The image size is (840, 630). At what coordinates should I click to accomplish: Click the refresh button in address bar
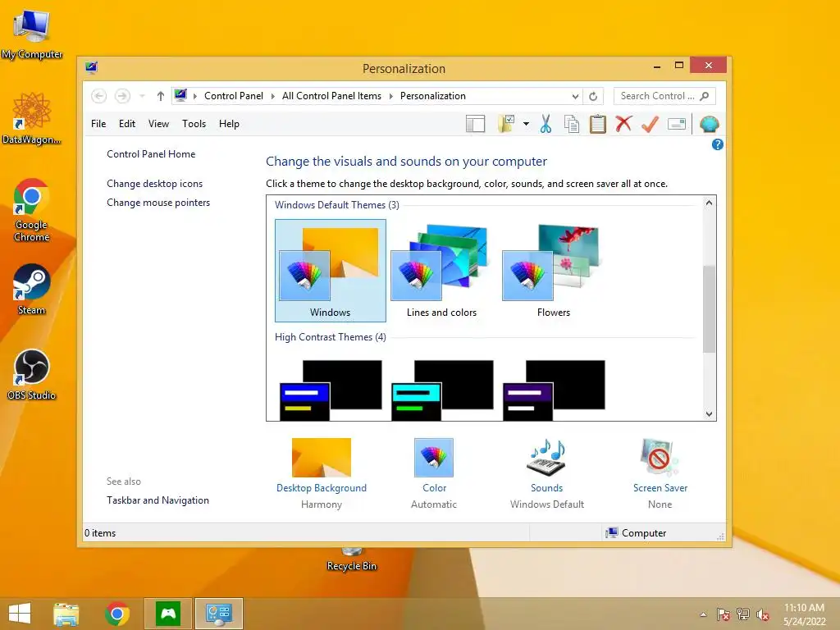pos(593,97)
